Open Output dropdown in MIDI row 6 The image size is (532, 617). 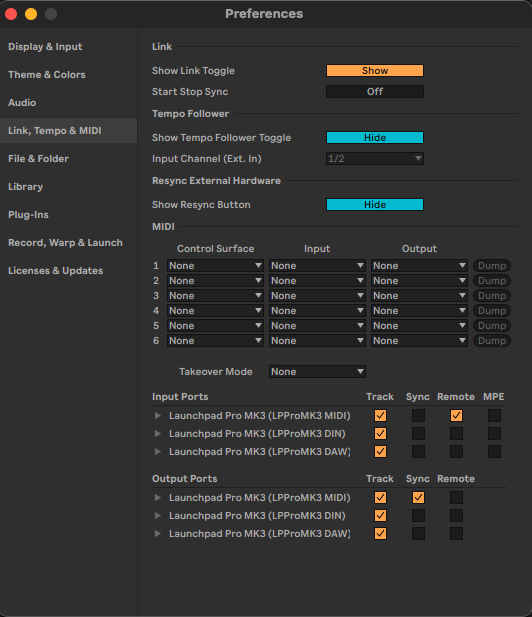click(419, 340)
